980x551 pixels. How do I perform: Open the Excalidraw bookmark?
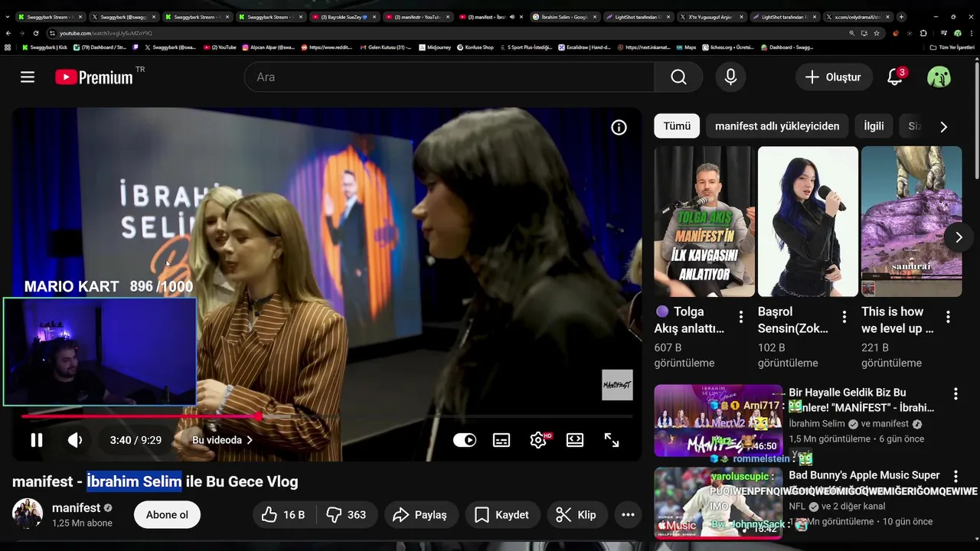tap(584, 47)
